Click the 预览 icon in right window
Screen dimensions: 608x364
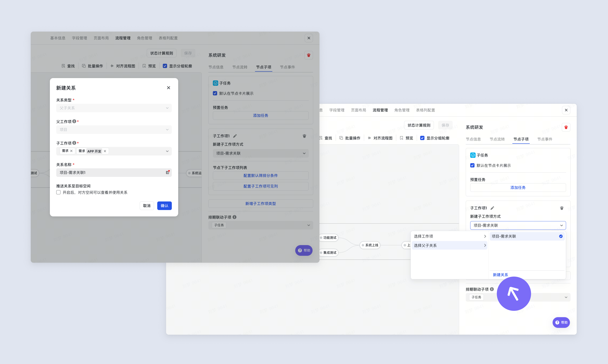(402, 138)
